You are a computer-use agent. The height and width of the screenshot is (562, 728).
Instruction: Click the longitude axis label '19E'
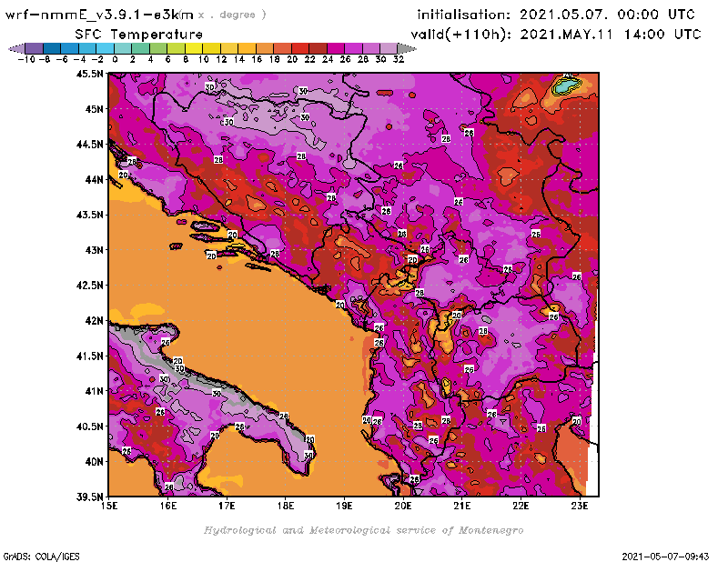pyautogui.click(x=344, y=506)
